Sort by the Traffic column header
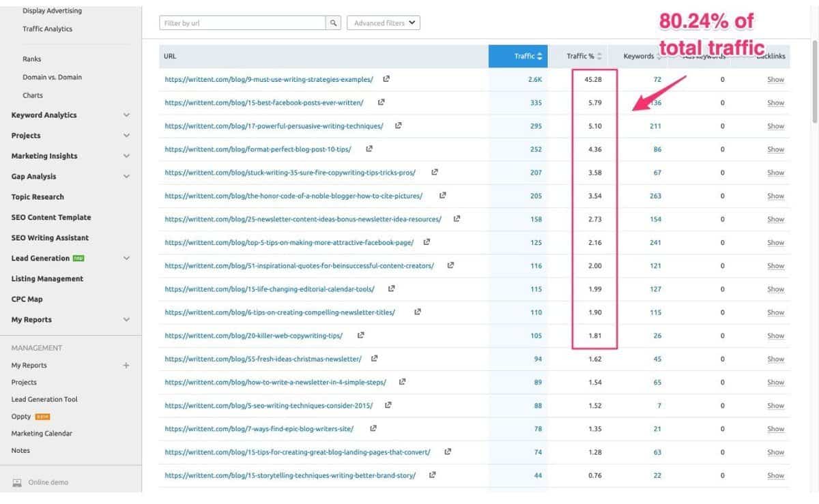Viewport: 819px width, 504px height. click(518, 56)
